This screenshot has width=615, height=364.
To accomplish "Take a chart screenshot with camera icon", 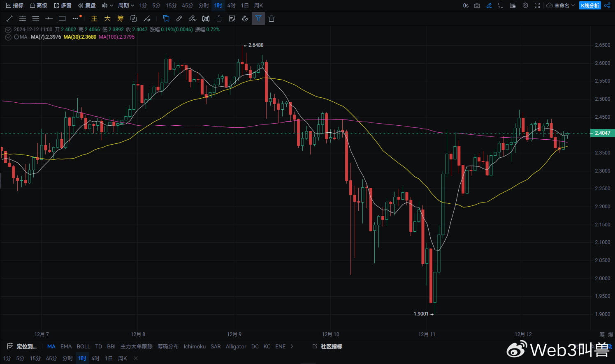I will (x=477, y=5).
